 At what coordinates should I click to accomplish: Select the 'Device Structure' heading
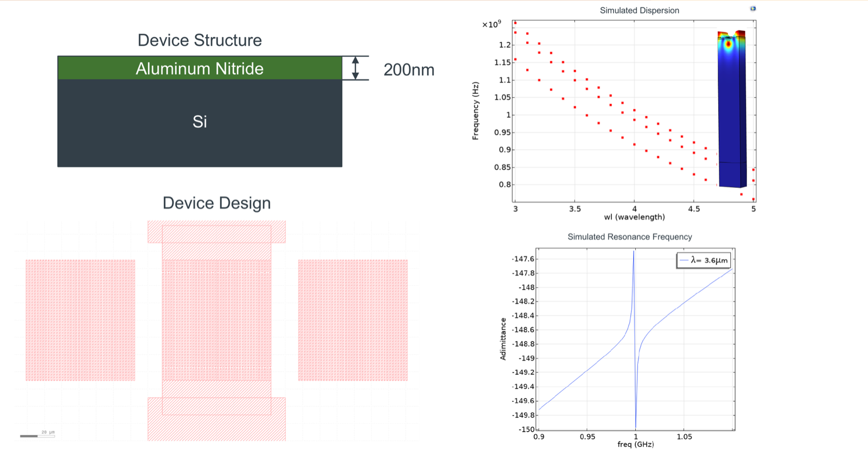click(x=200, y=40)
